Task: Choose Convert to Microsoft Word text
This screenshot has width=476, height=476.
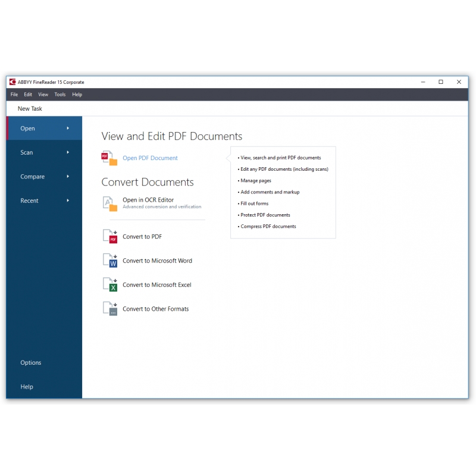Action: [x=157, y=261]
